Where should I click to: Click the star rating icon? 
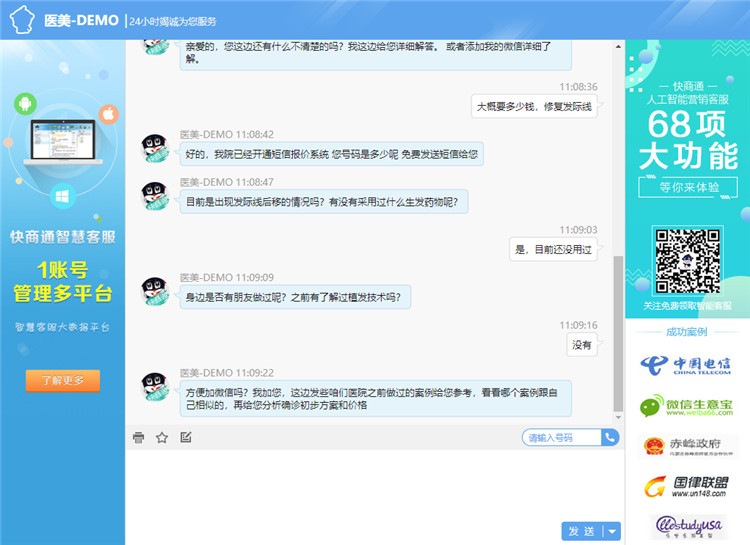pyautogui.click(x=162, y=437)
